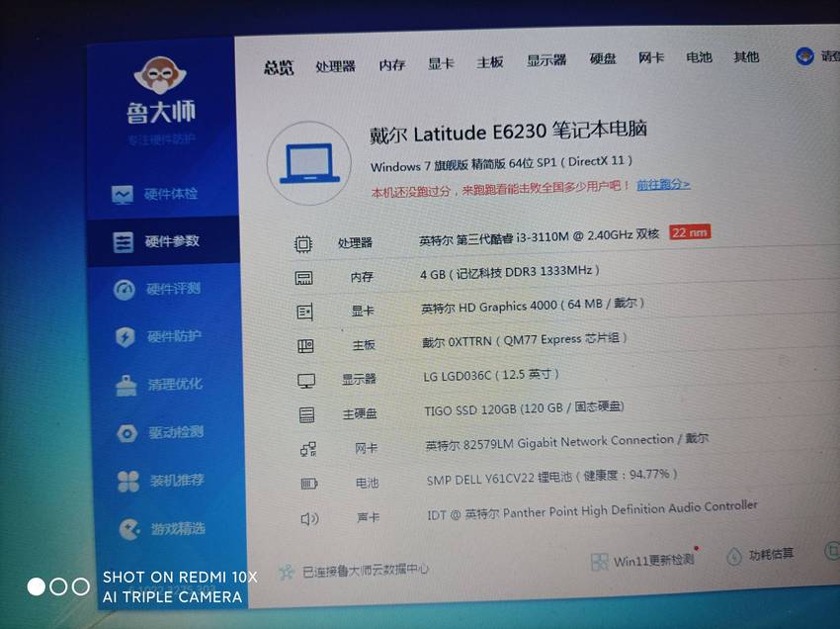This screenshot has height=629, width=840.
Task: Click display value LG LGD036C
Action: (491, 375)
